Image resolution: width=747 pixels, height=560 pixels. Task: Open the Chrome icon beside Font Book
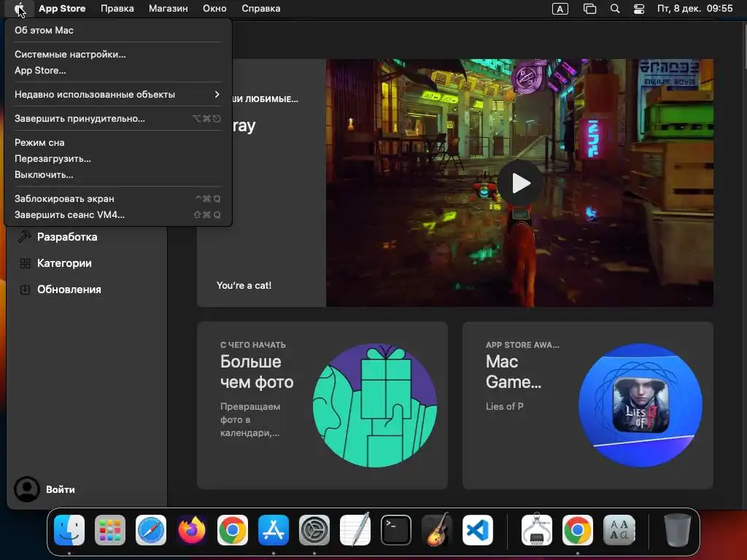[578, 530]
